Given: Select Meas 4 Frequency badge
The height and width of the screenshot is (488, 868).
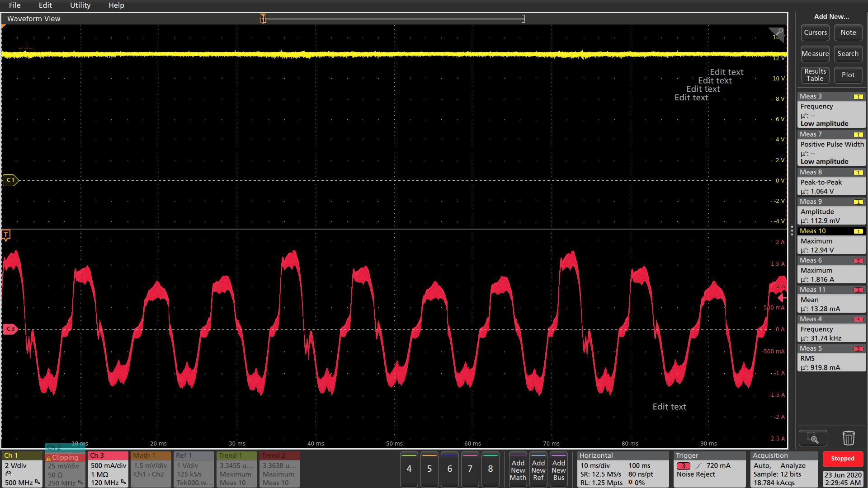Looking at the screenshot, I should point(831,329).
